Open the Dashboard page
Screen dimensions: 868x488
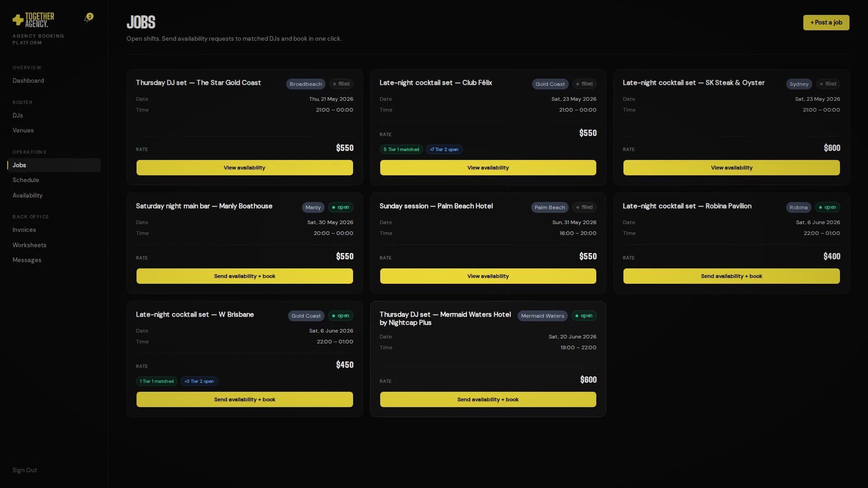point(28,80)
